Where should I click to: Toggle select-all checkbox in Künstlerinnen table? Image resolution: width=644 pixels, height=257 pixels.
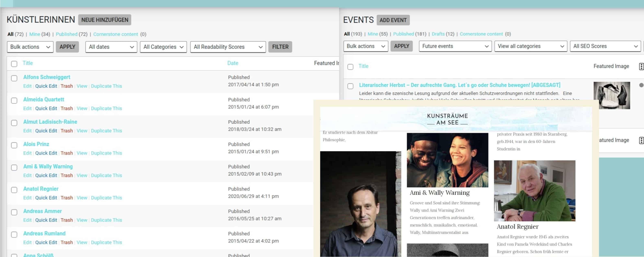(x=14, y=64)
